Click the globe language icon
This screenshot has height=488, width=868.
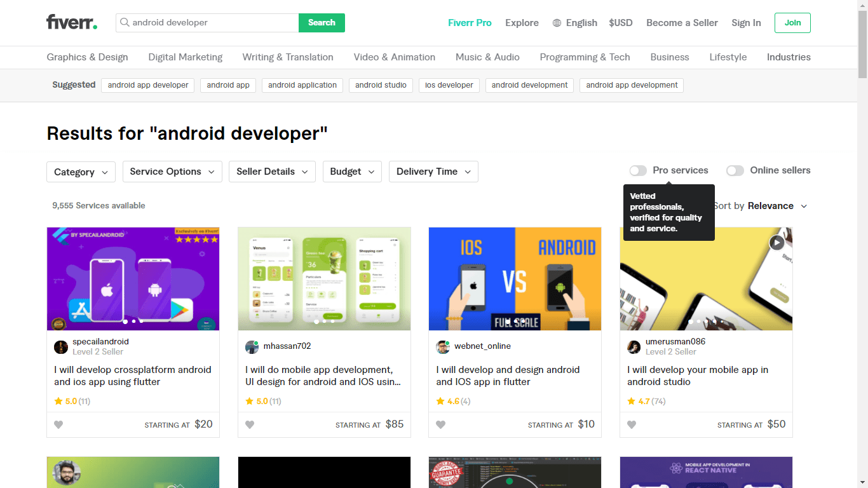coord(557,23)
